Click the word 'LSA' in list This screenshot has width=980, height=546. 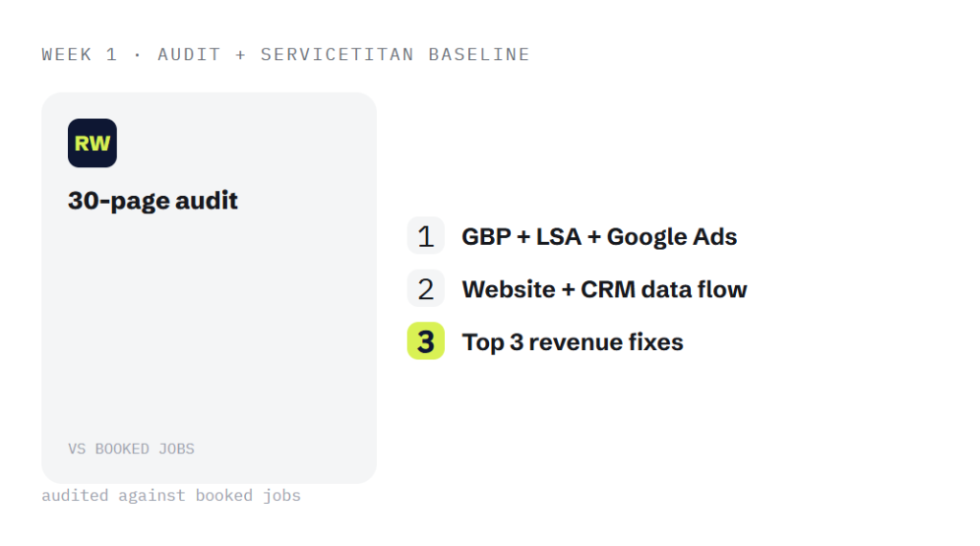pyautogui.click(x=559, y=237)
